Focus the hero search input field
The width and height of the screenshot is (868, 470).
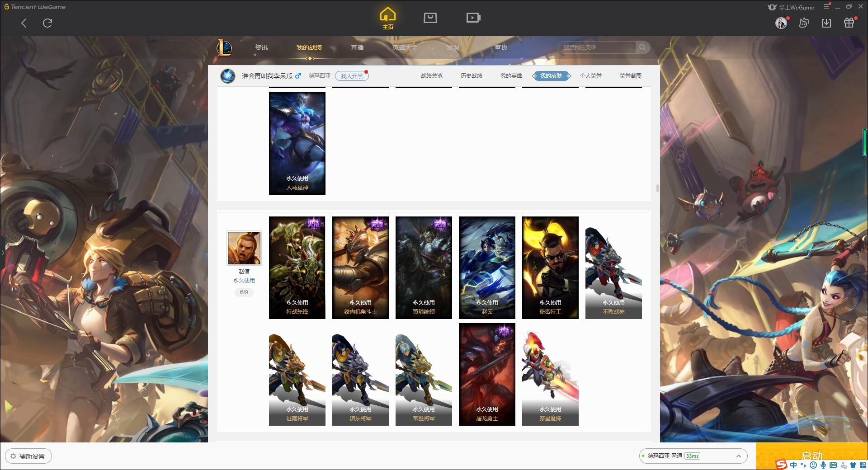tap(597, 47)
